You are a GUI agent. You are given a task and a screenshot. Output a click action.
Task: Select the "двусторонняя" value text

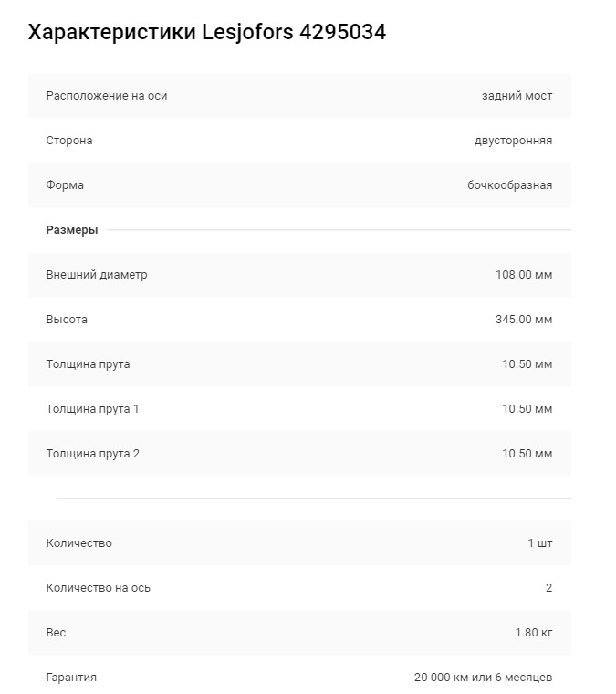(x=513, y=141)
